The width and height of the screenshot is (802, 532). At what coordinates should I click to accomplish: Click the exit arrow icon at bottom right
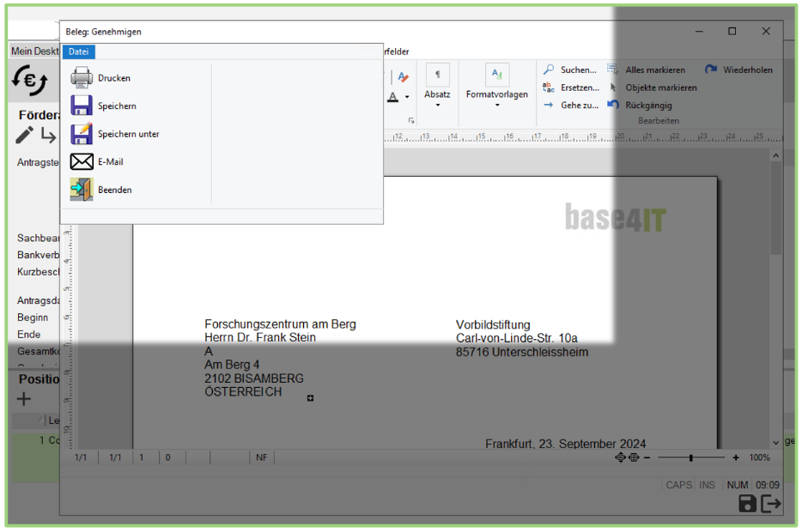coord(771,505)
